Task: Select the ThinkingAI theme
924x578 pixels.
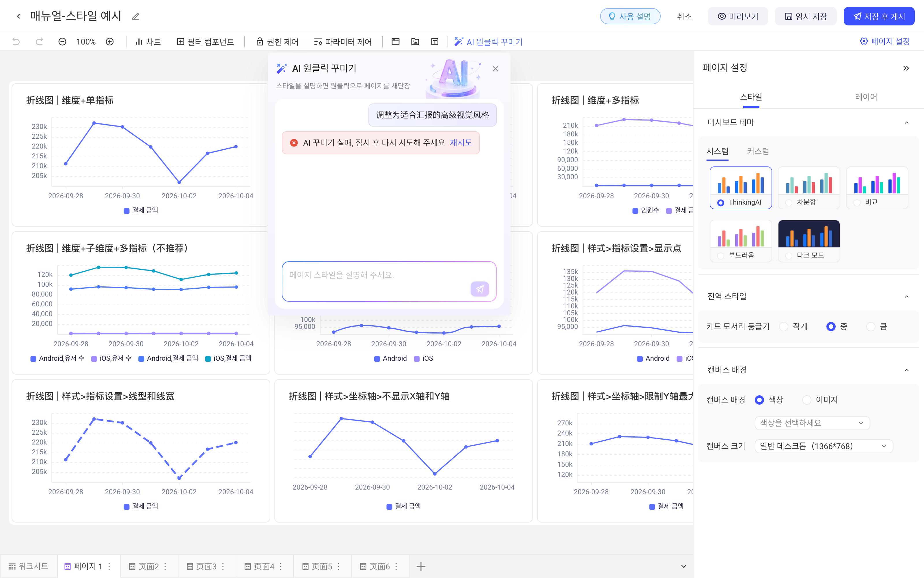Action: [741, 188]
